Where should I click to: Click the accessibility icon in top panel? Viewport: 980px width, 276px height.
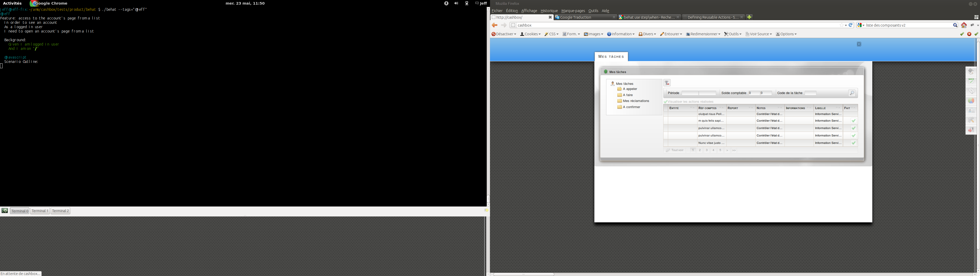446,3
